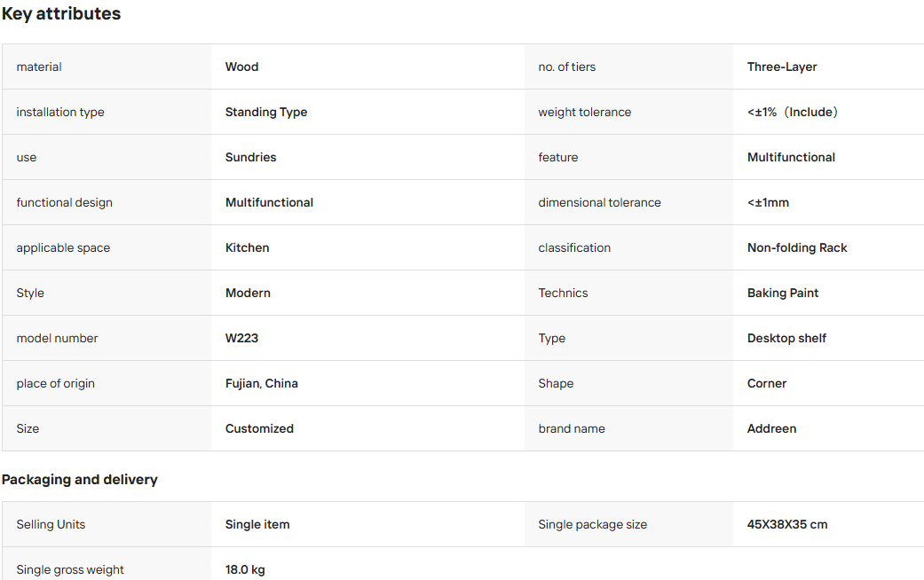This screenshot has width=924, height=580.
Task: Select the dimensional tolerance <±1mm value
Action: click(x=768, y=202)
